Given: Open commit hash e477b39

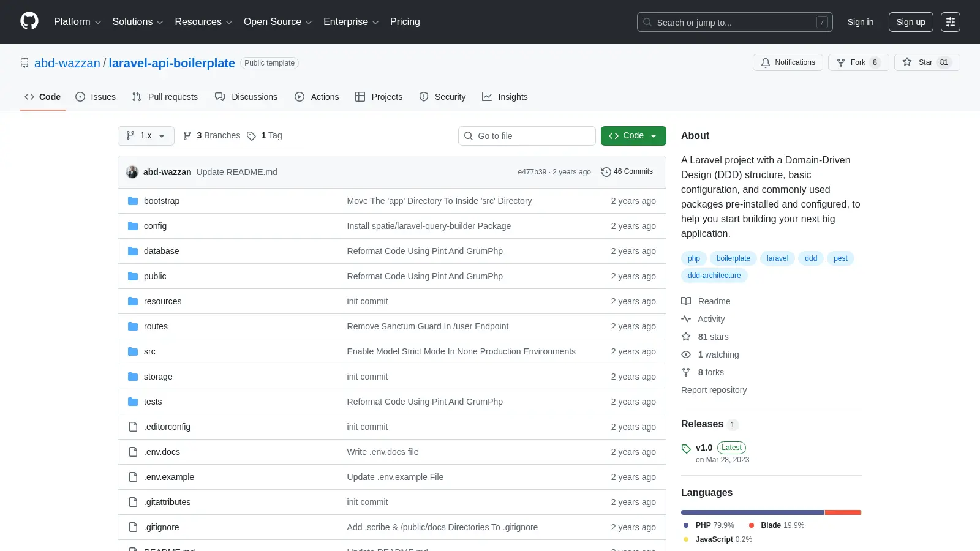Looking at the screenshot, I should tap(532, 172).
